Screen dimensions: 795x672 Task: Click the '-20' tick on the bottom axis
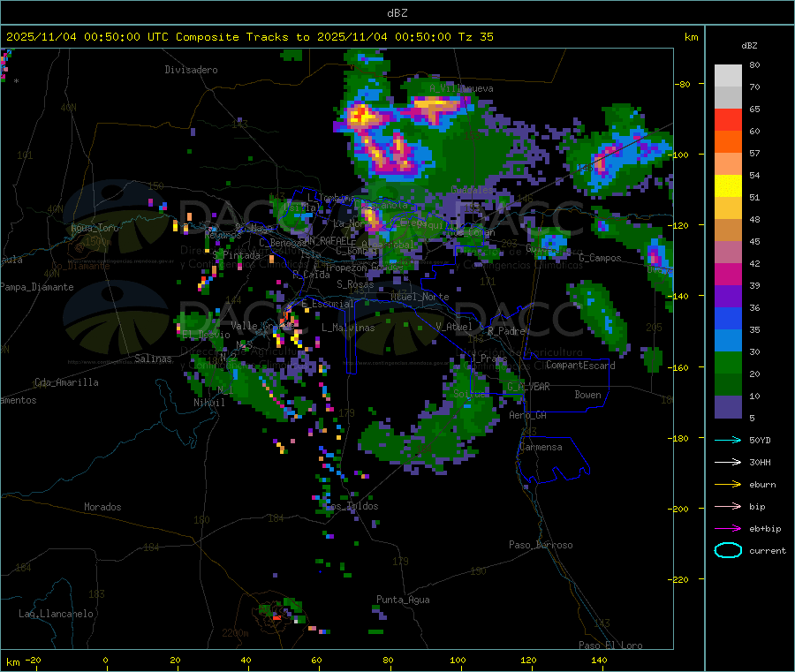click(34, 660)
